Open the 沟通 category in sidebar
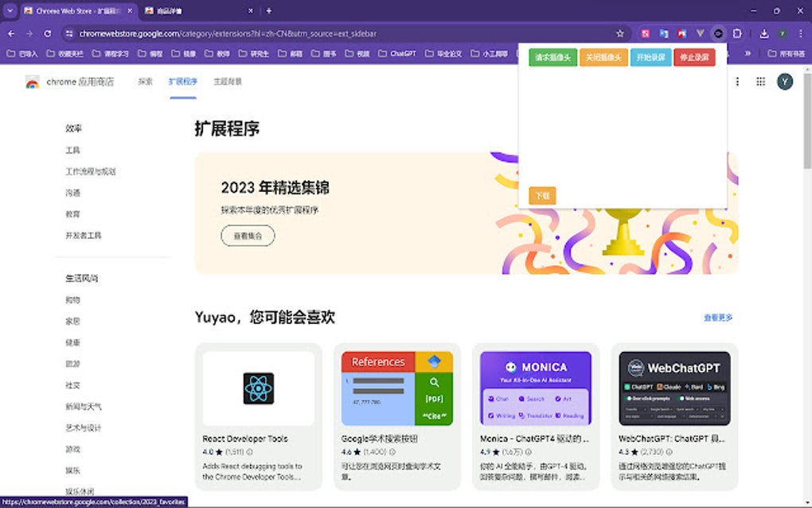This screenshot has width=812, height=508. tap(72, 193)
